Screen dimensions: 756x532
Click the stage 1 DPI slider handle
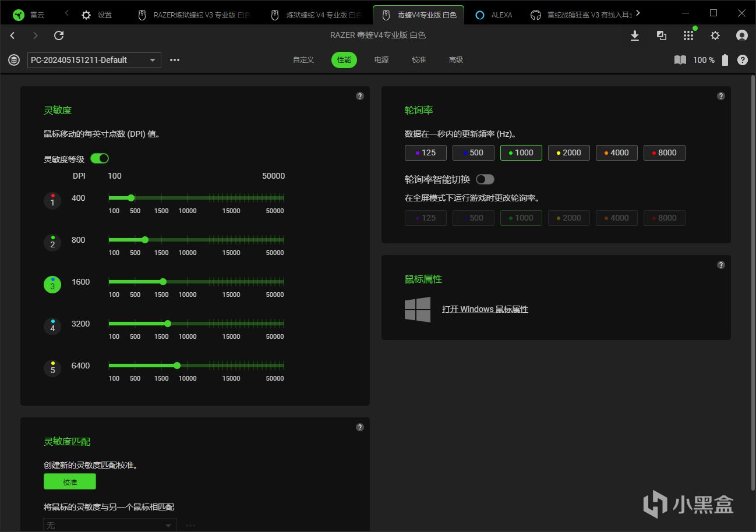[x=131, y=198]
